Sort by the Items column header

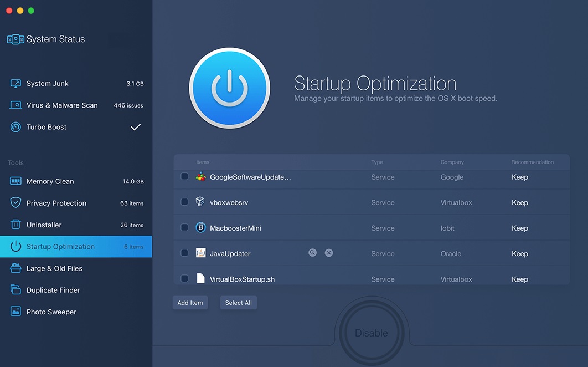203,162
